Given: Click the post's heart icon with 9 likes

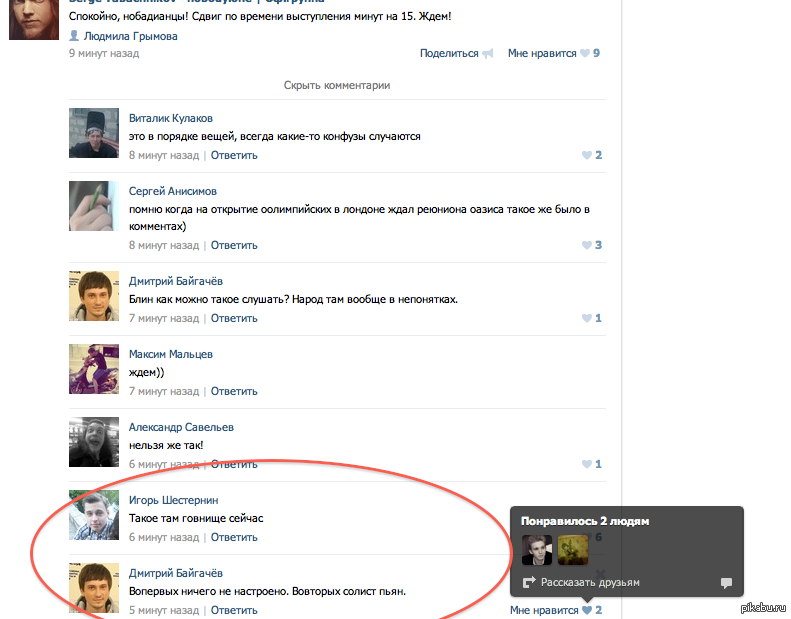Looking at the screenshot, I should [x=585, y=54].
